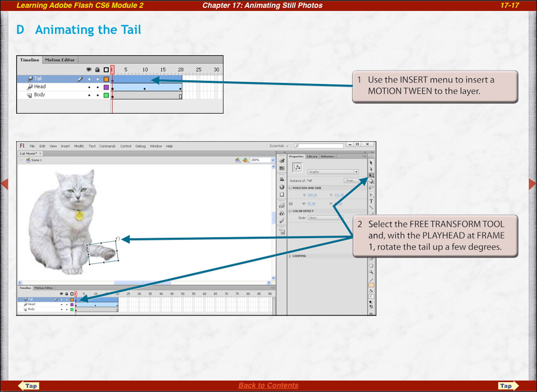Image resolution: width=537 pixels, height=392 pixels.
Task: Click the left Tap previous page button
Action: tap(29, 386)
